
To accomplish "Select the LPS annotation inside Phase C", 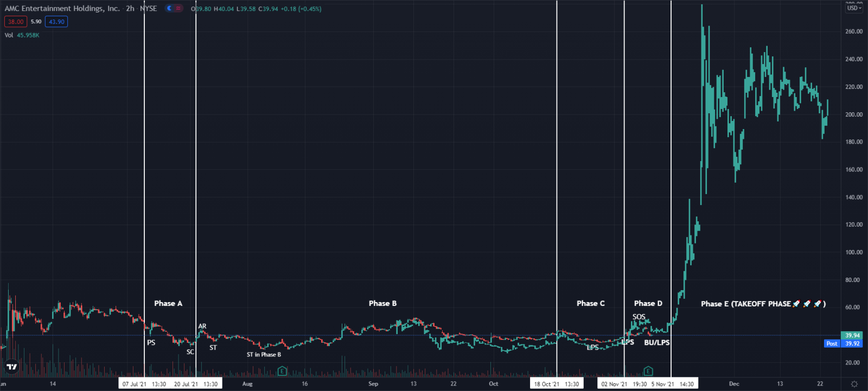I will (x=593, y=348).
